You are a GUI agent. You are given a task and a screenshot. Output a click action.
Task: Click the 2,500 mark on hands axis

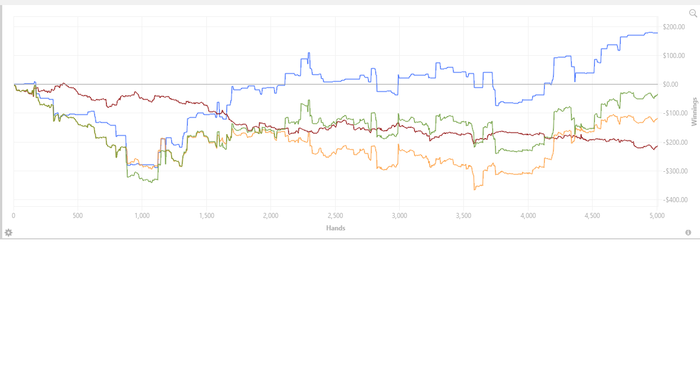pos(335,216)
